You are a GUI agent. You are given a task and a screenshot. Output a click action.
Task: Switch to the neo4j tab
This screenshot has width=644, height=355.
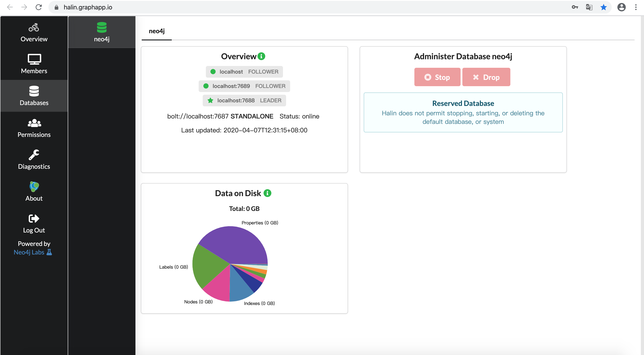pos(157,31)
